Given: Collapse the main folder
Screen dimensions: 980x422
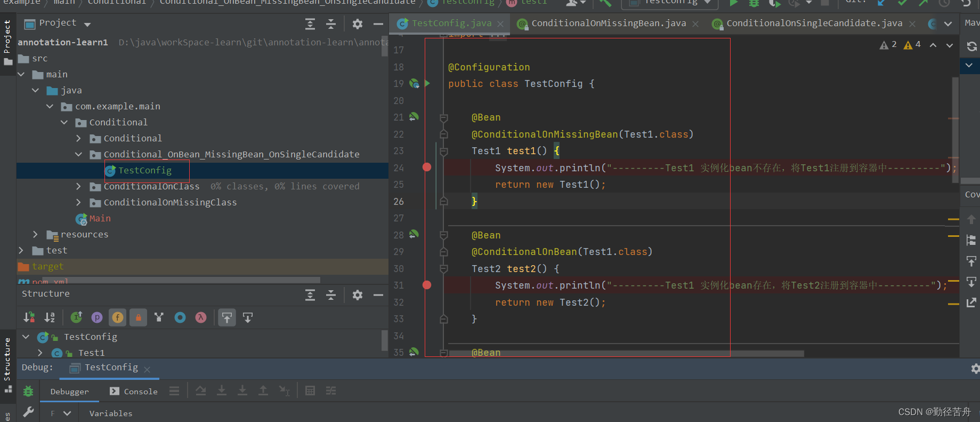Looking at the screenshot, I should [21, 74].
